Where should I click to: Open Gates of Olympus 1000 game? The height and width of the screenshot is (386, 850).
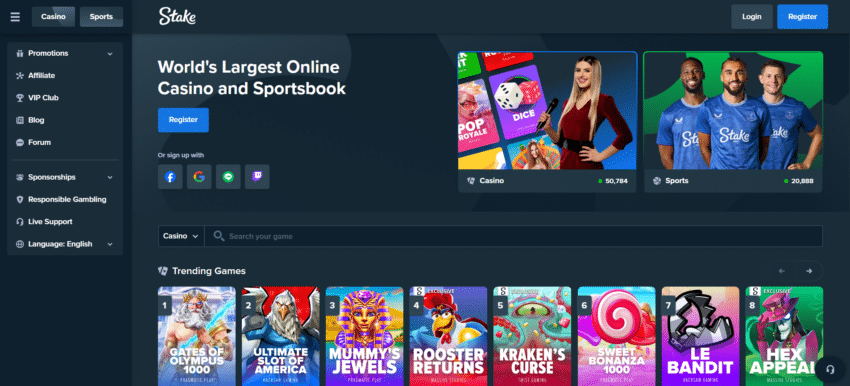pyautogui.click(x=197, y=336)
